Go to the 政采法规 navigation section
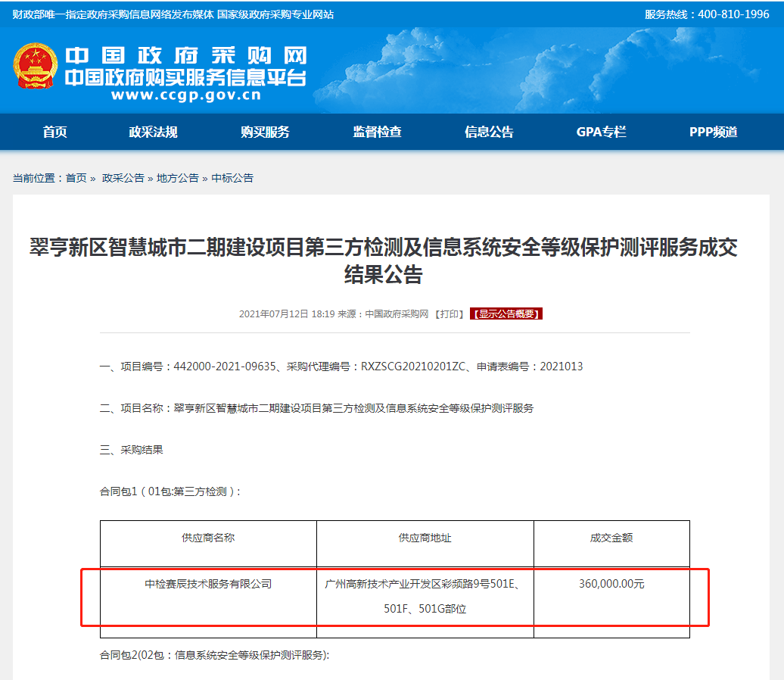 [x=153, y=132]
